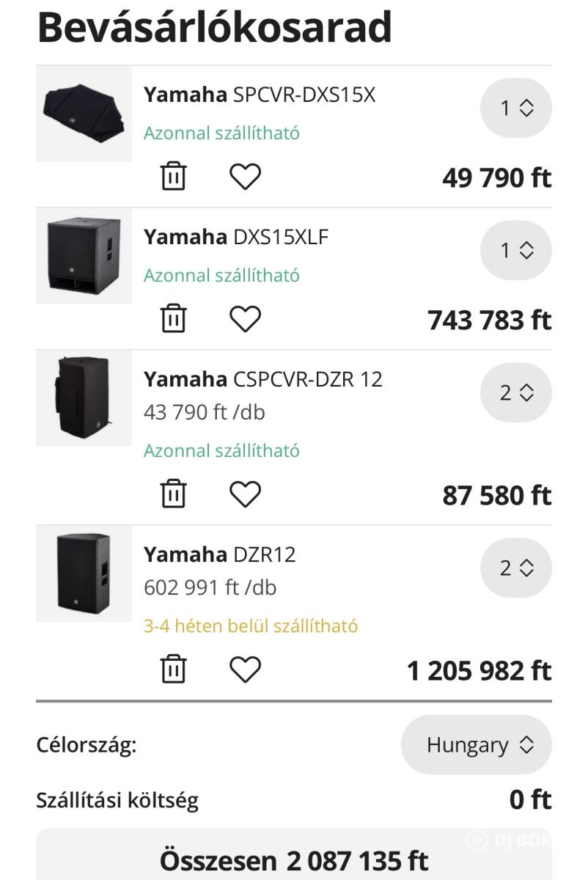Remove Yamaha DXS15XLF using trash icon

click(174, 319)
